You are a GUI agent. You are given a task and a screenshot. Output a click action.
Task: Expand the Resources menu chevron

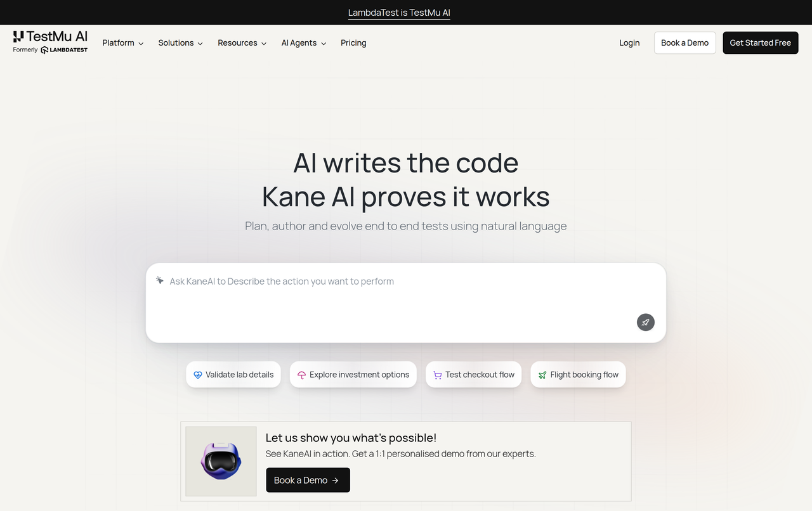click(264, 44)
